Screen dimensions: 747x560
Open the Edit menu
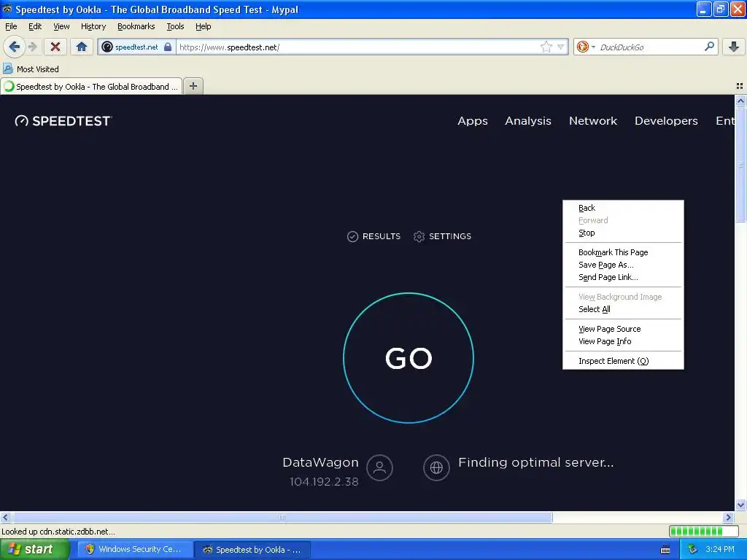[35, 26]
